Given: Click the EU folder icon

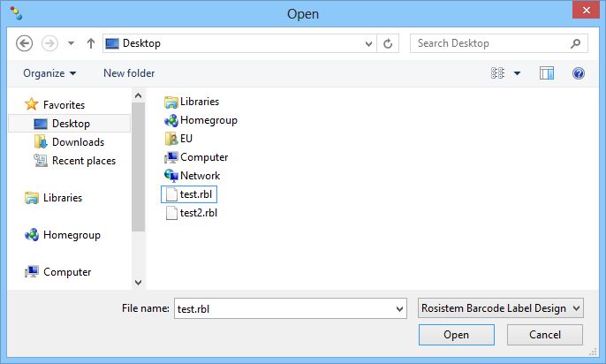Looking at the screenshot, I should click(x=170, y=139).
